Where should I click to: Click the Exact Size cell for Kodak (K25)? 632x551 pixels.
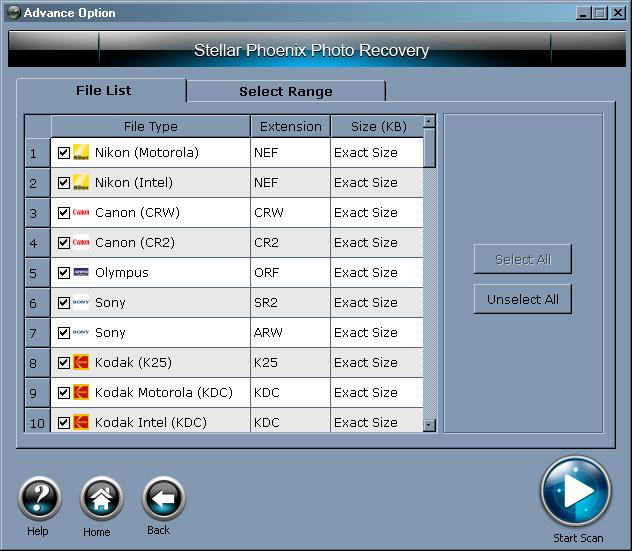(x=377, y=363)
